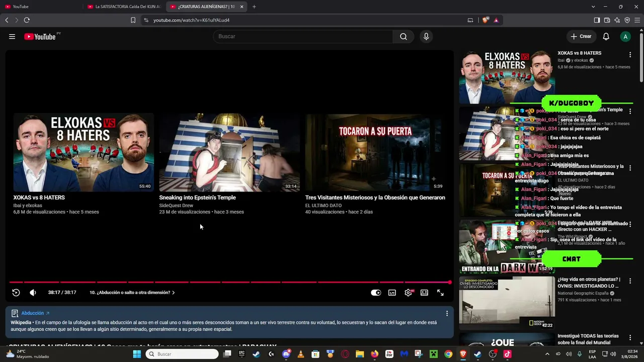Open a new browser tab
This screenshot has height=362, width=644.
click(x=254, y=7)
